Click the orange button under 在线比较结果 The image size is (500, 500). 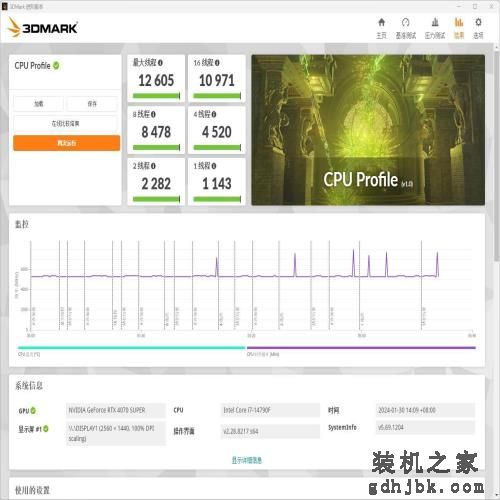click(x=67, y=143)
